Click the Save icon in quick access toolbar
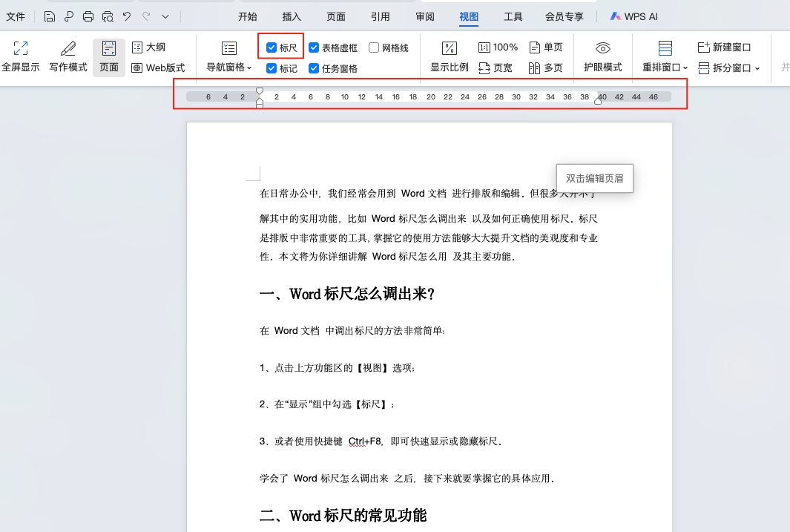Screen dimensions: 790x532 49,16
